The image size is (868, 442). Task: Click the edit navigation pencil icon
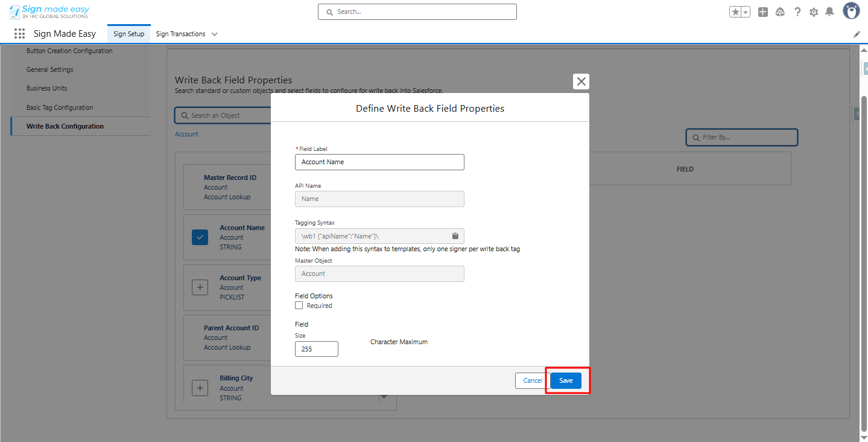(x=857, y=34)
